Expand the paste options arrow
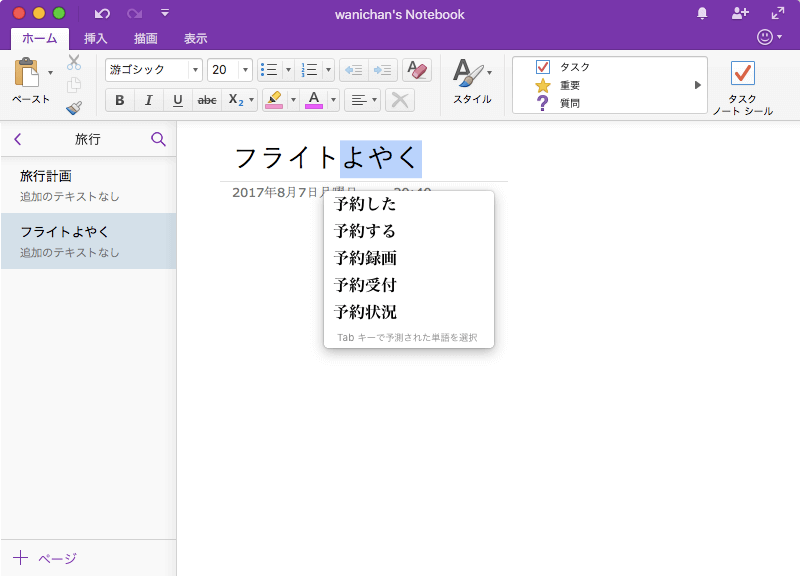Viewport: 800px width, 576px height. click(50, 72)
